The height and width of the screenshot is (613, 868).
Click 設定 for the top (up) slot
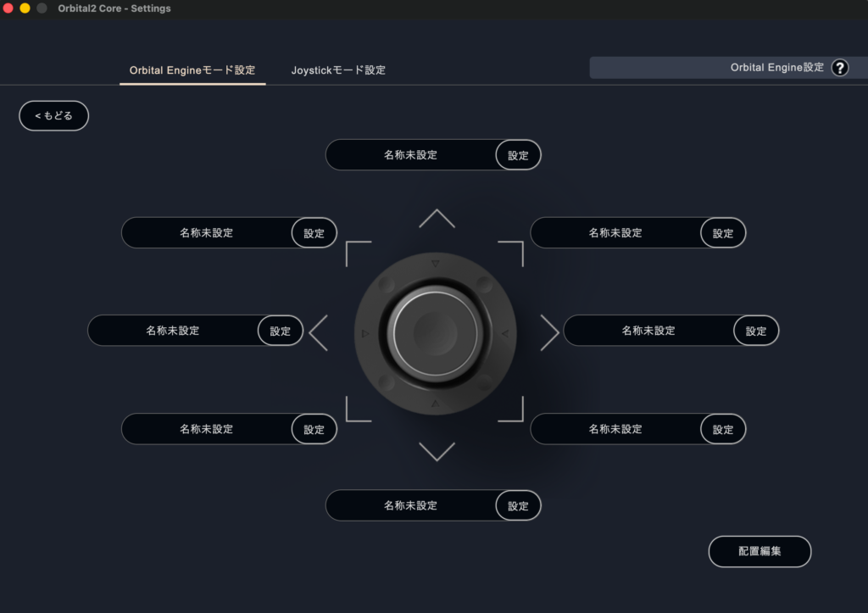[x=518, y=155]
